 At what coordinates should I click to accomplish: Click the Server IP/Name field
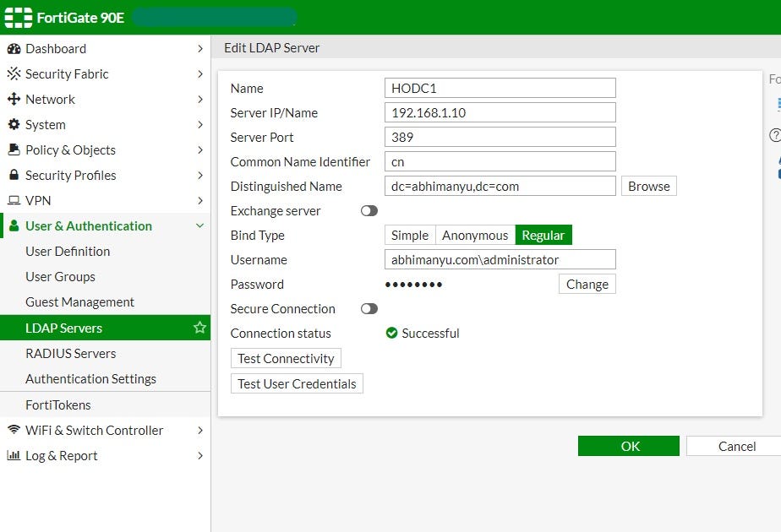click(500, 112)
